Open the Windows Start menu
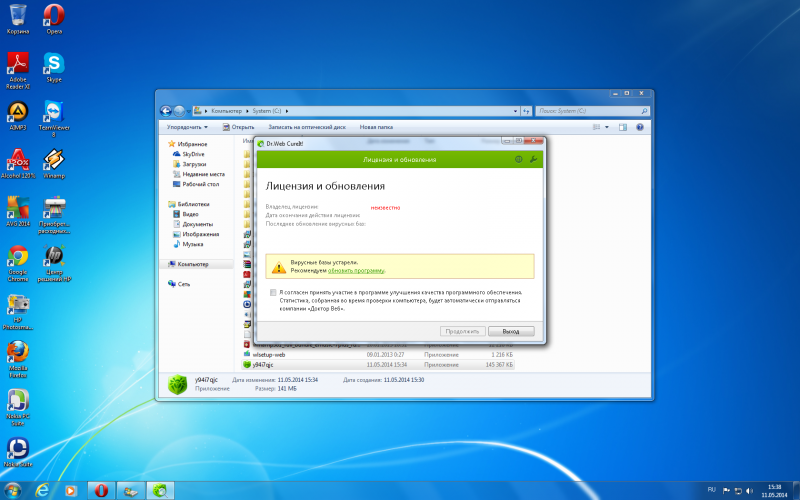This screenshot has width=800, height=500. pyautogui.click(x=12, y=491)
